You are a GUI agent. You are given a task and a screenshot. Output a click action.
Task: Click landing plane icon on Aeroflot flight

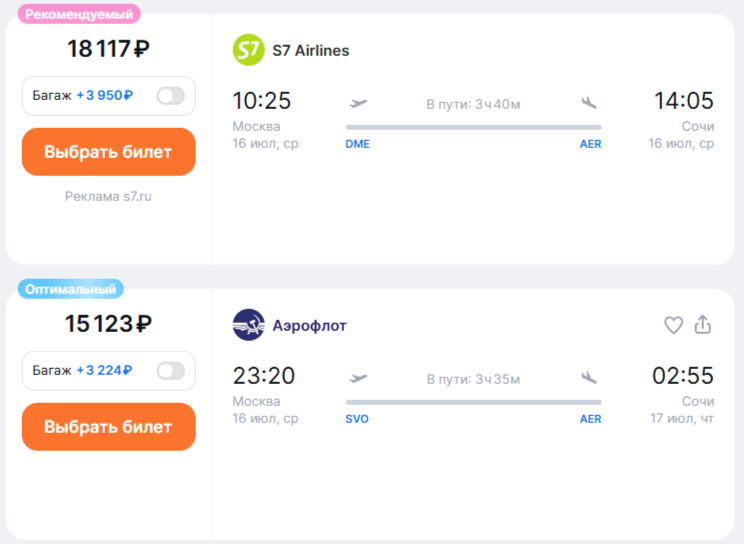click(589, 378)
